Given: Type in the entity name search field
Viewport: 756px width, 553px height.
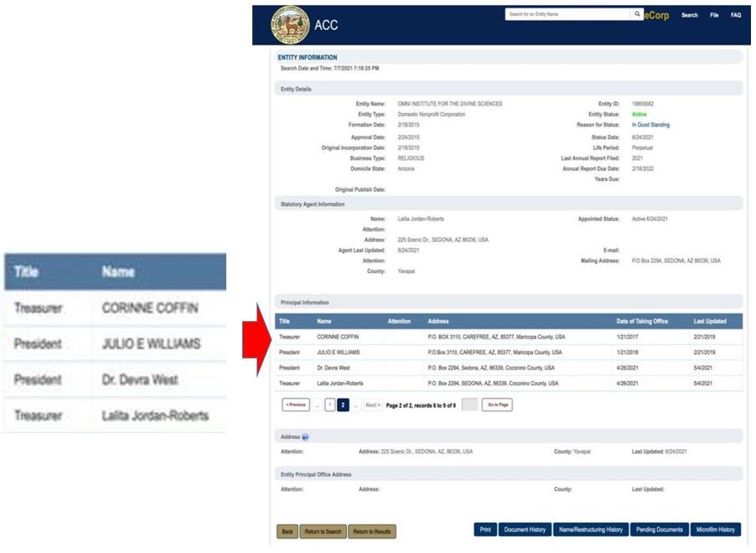Looking at the screenshot, I should point(567,14).
